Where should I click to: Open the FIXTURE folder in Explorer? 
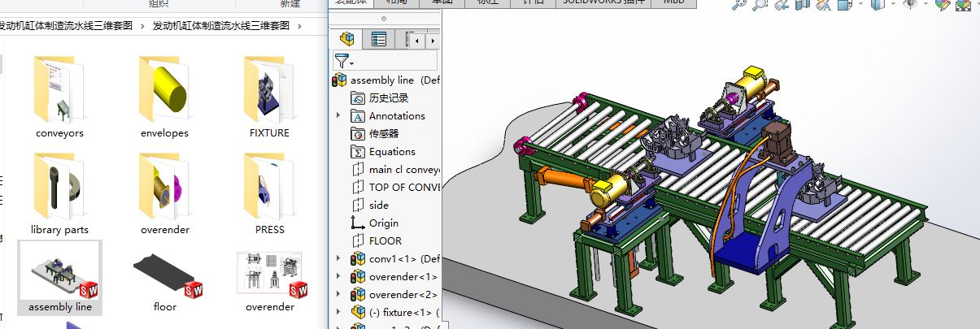(269, 97)
